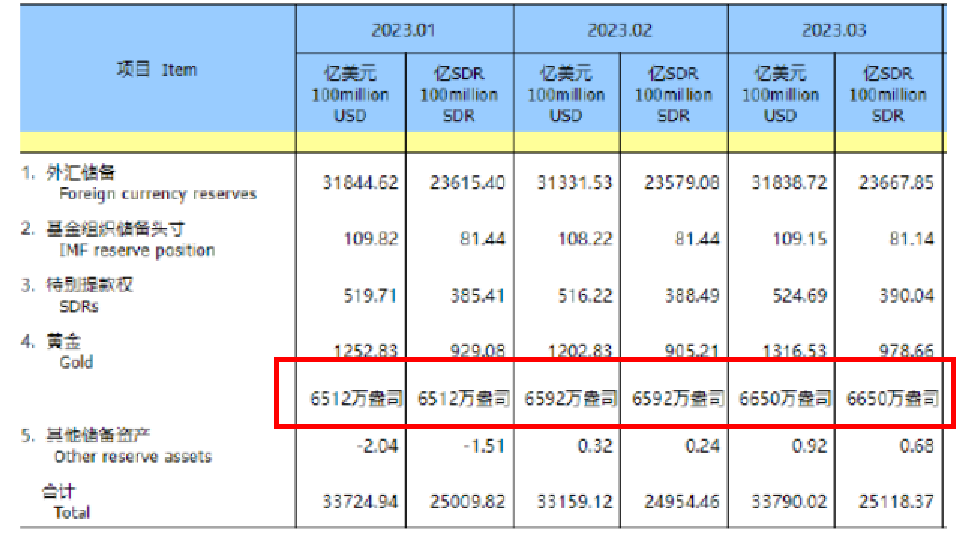Select the Other reserve assets row label
Screen dimensions: 959x543
point(133,457)
